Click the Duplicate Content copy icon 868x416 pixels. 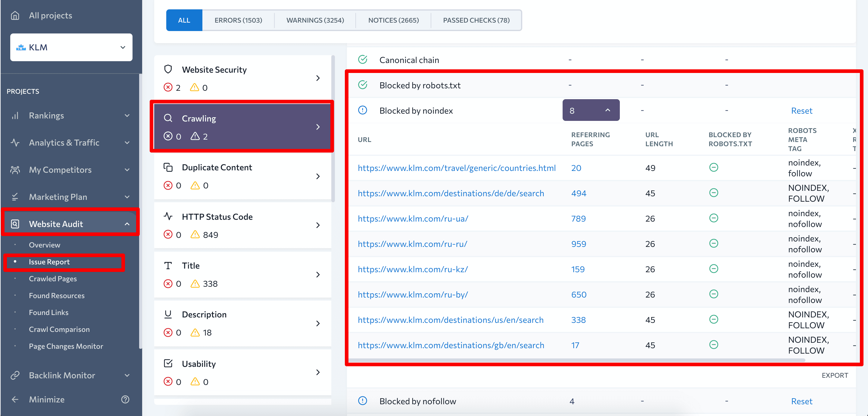tap(168, 167)
